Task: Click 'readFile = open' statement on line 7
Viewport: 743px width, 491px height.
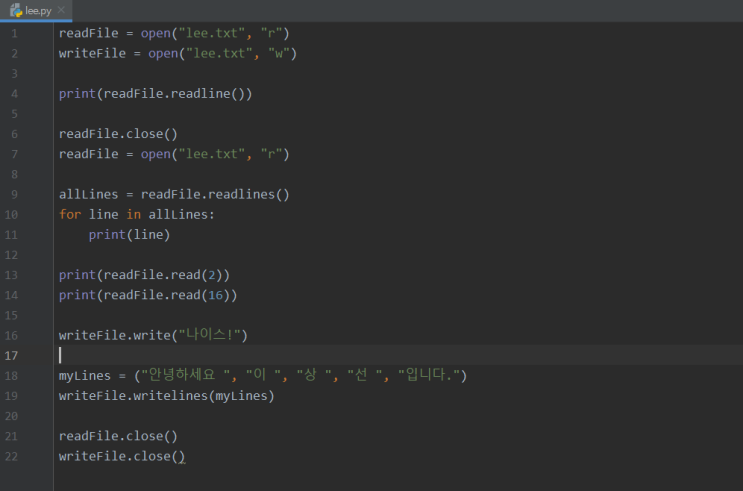Action: pyautogui.click(x=174, y=155)
